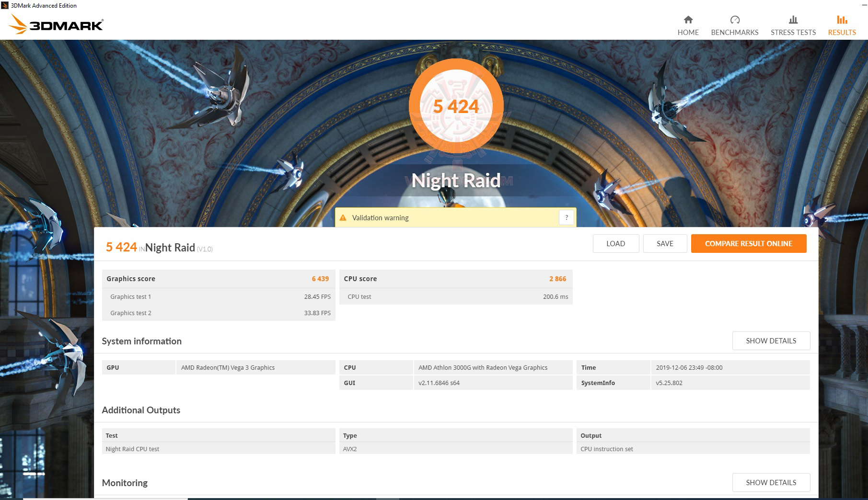The height and width of the screenshot is (500, 868).
Task: Click the CPU test label
Action: [x=359, y=297]
